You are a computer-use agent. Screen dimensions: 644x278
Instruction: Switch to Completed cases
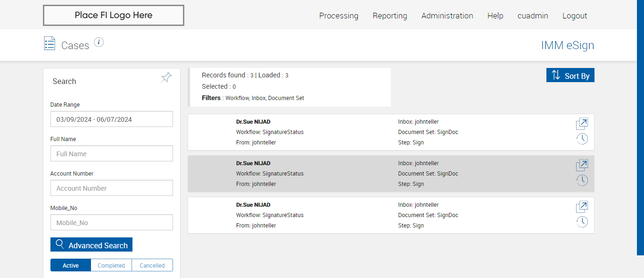pos(111,265)
